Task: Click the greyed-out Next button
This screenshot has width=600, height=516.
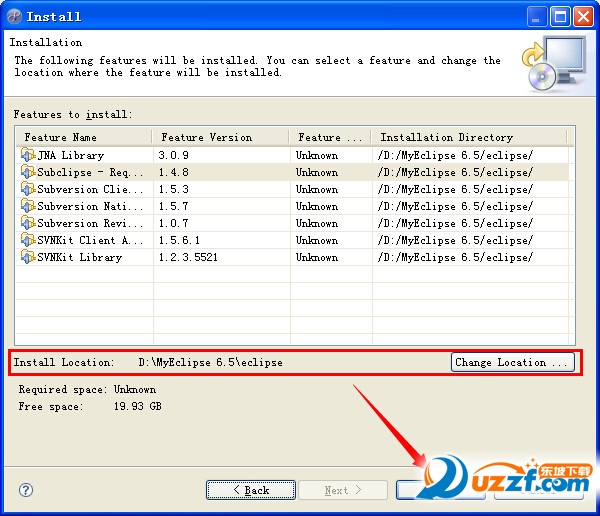Action: click(x=343, y=490)
